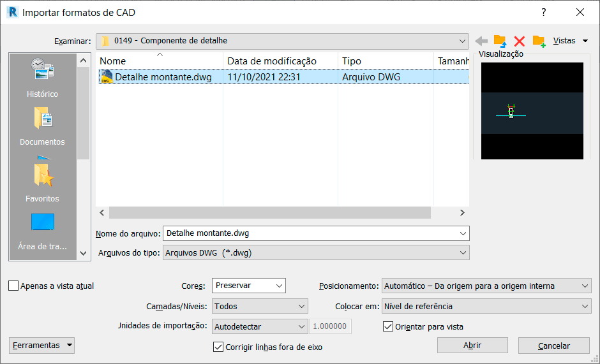Create a new folder icon
Viewport: 600px width, 364px height.
539,41
